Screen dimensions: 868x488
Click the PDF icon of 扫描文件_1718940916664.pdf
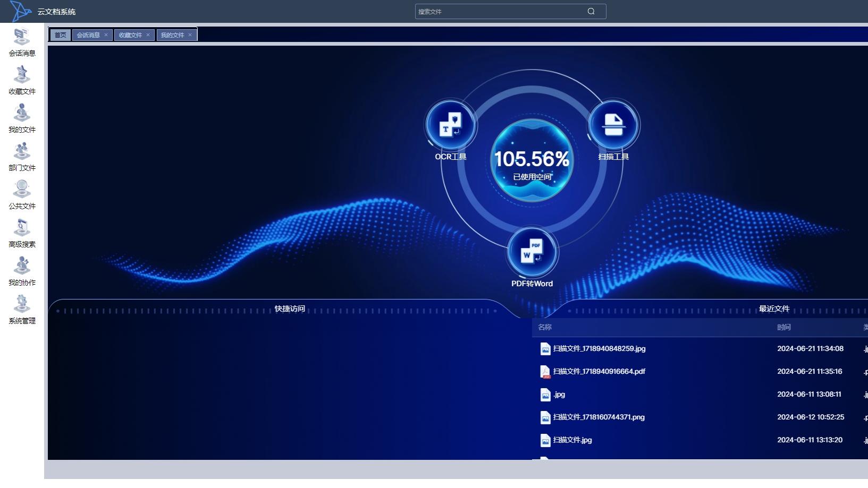click(x=545, y=372)
